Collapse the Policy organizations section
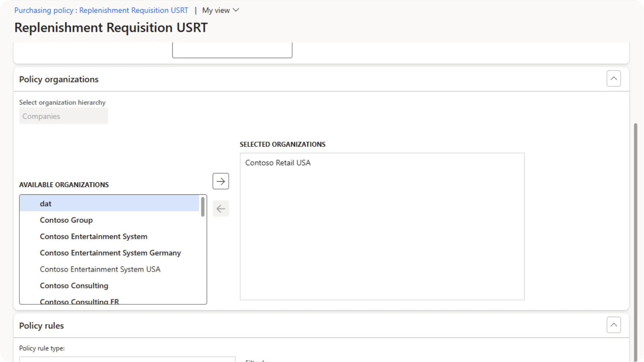This screenshot has width=644, height=362. 613,79
